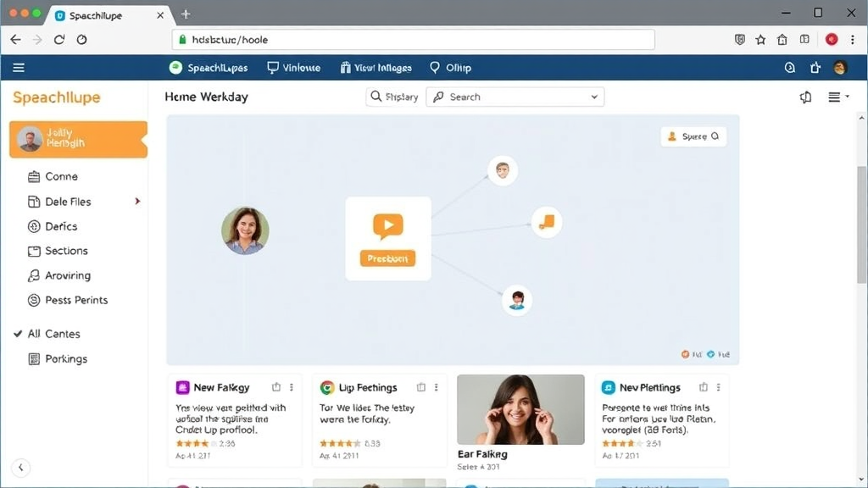Open the Oltiip menu item
This screenshot has width=868, height=488.
point(450,68)
